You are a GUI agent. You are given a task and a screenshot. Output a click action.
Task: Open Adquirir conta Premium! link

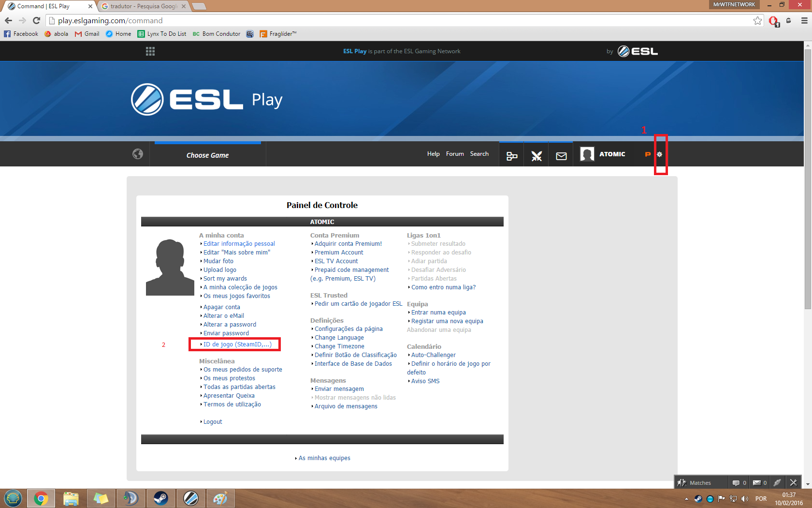(348, 244)
